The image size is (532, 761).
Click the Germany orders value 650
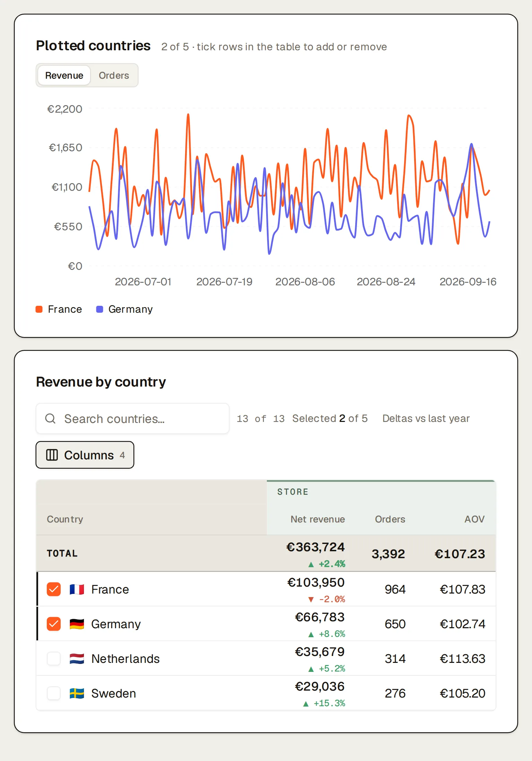click(395, 624)
